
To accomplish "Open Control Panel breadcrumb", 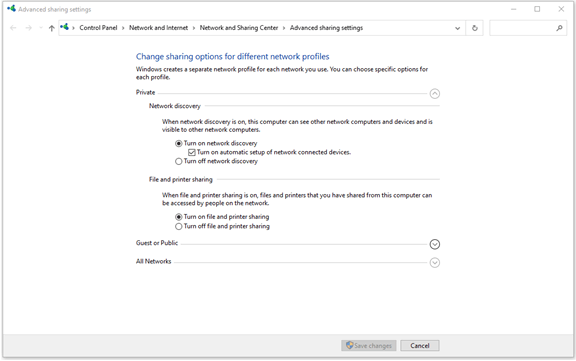I will coord(98,28).
